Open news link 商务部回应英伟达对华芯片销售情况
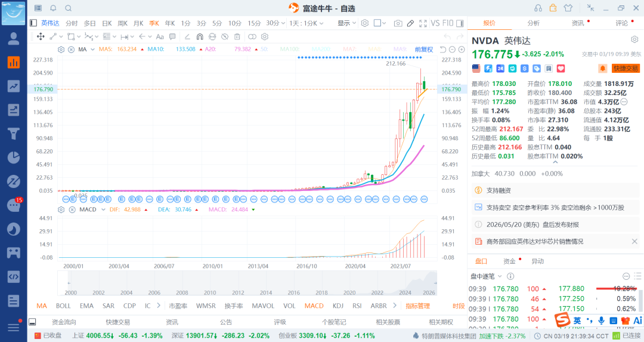 pos(534,241)
